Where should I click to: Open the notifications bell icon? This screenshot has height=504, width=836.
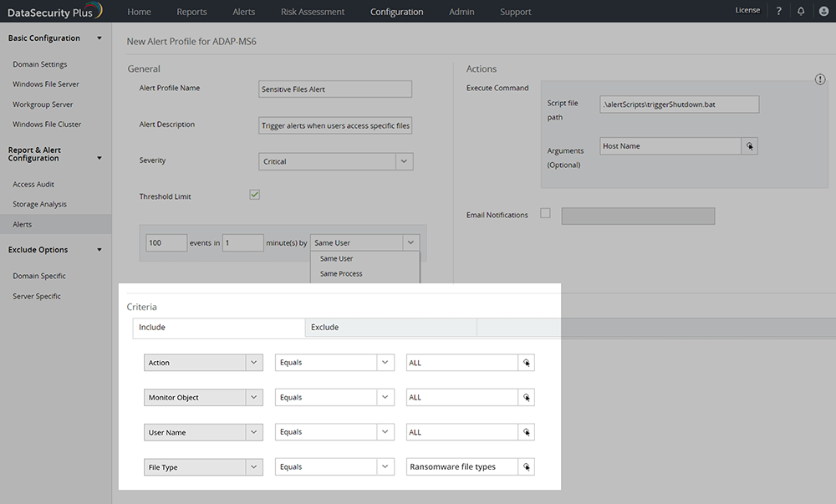pyautogui.click(x=801, y=11)
